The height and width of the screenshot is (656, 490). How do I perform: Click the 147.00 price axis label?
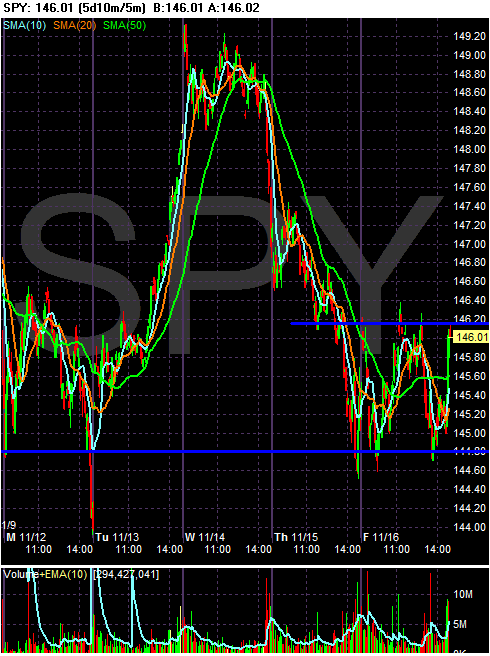pyautogui.click(x=469, y=244)
